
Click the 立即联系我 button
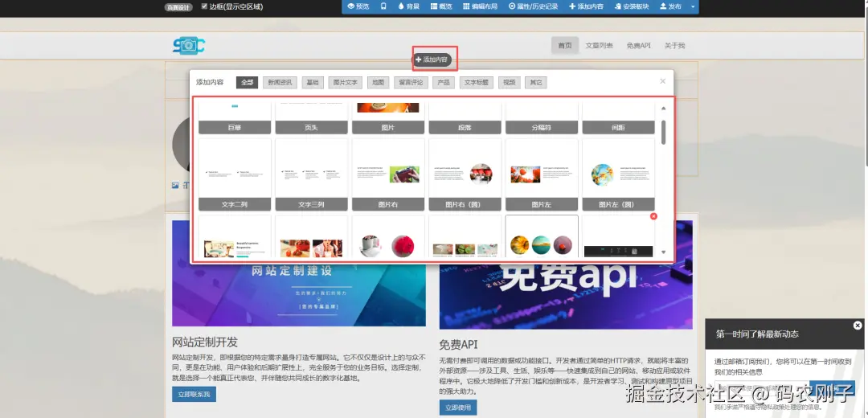(194, 394)
